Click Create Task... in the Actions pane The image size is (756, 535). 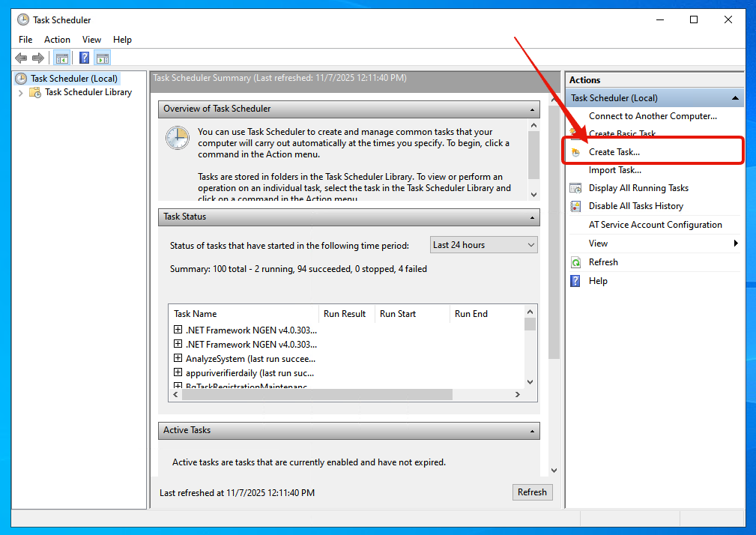coord(614,152)
